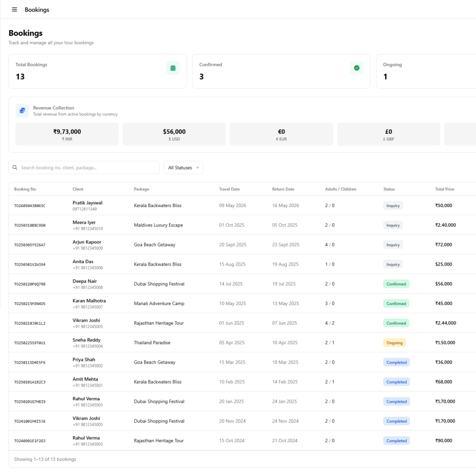Click the Ongoing stat card
This screenshot has height=476, width=476.
(426, 71)
